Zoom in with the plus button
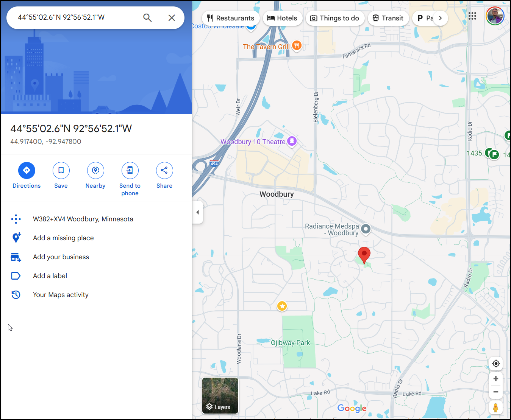511x420 pixels. pyautogui.click(x=496, y=379)
